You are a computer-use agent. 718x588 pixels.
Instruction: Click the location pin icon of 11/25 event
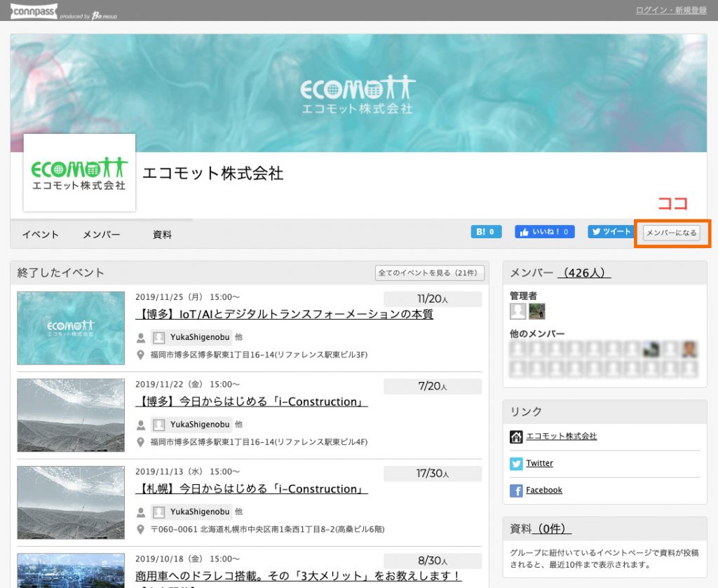coord(141,355)
